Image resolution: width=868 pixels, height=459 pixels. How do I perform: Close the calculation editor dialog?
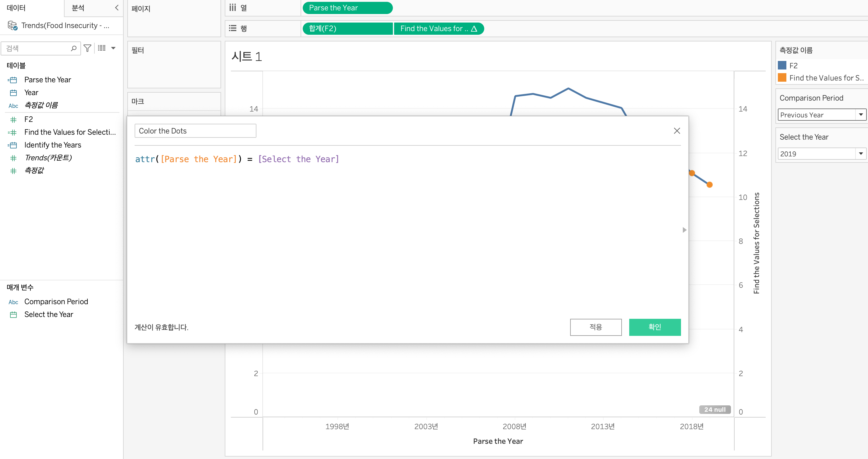tap(677, 131)
